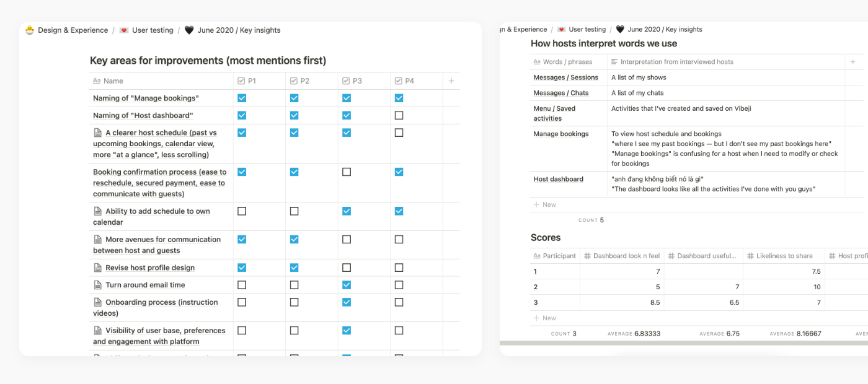Click the plus icon to add checkbox column
The height and width of the screenshot is (384, 868).
pos(451,81)
